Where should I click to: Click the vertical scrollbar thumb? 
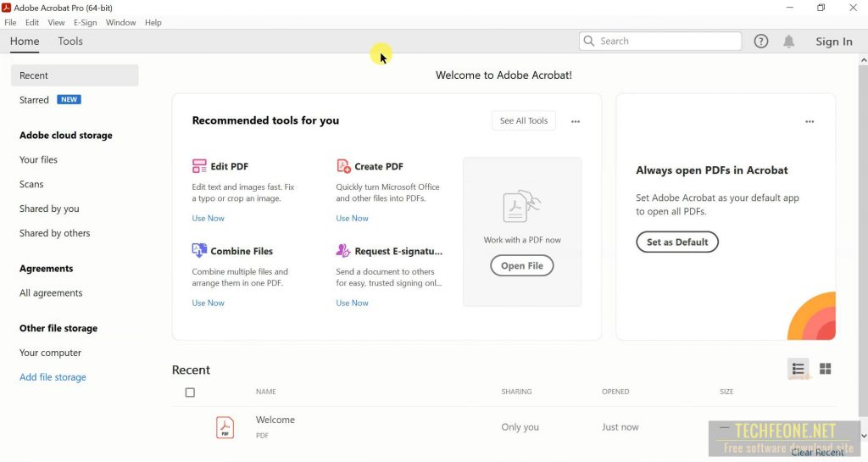pyautogui.click(x=864, y=241)
